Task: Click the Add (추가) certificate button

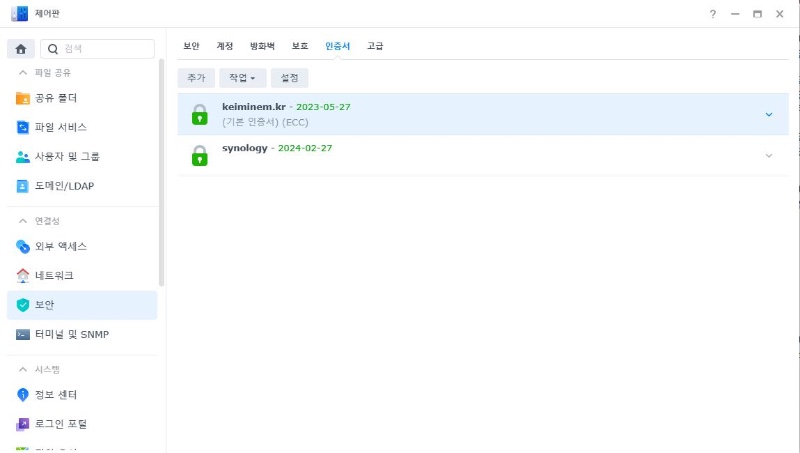Action: point(196,78)
